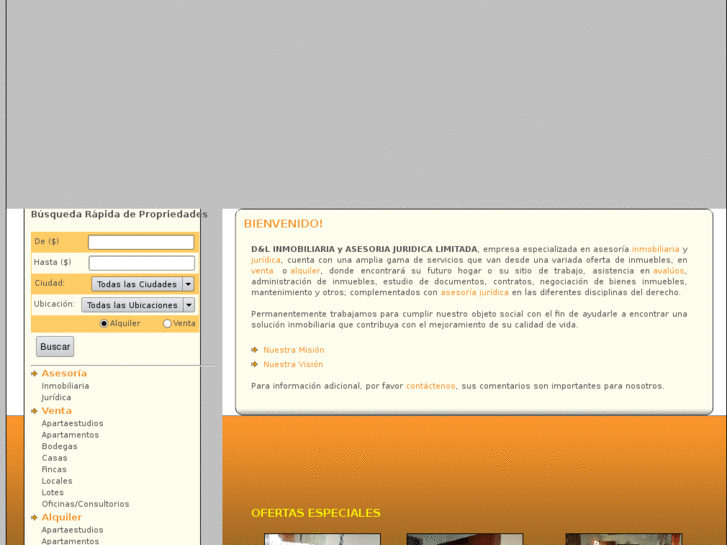Open Apartamentos under Venta
The height and width of the screenshot is (545, 727).
[x=70, y=435]
